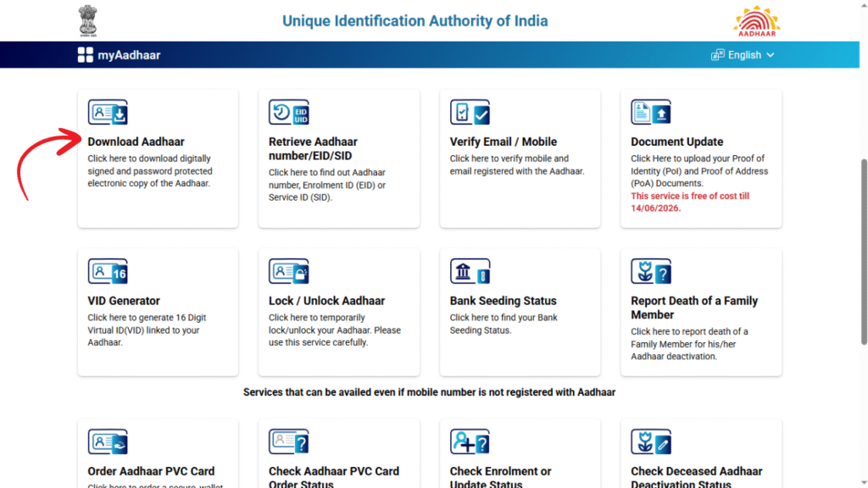Click the VID Generator icon
Image resolution: width=868 pixels, height=488 pixels.
(108, 271)
